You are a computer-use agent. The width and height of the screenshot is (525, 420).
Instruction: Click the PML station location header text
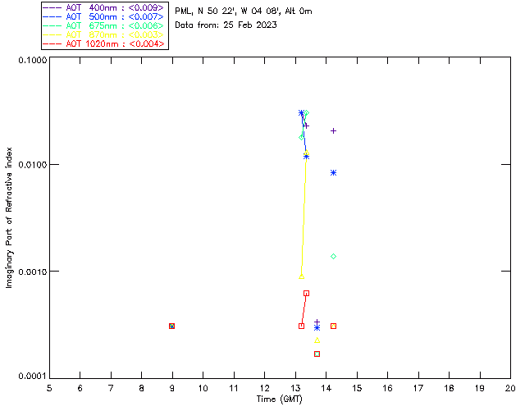244,11
